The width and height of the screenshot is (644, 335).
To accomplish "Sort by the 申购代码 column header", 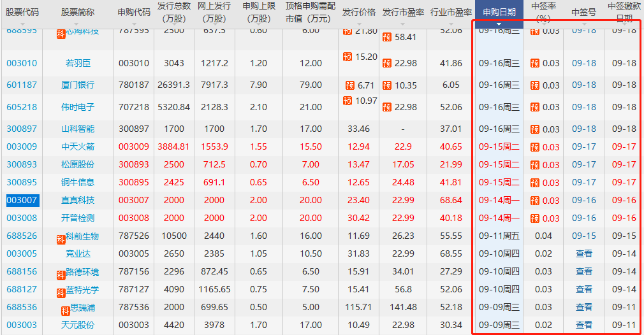I will click(134, 12).
